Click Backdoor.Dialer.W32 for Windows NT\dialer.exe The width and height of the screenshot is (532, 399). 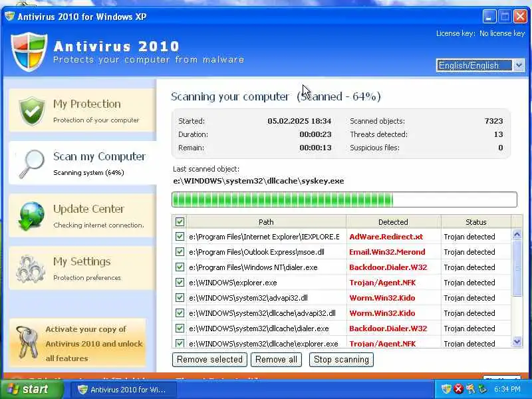point(388,267)
